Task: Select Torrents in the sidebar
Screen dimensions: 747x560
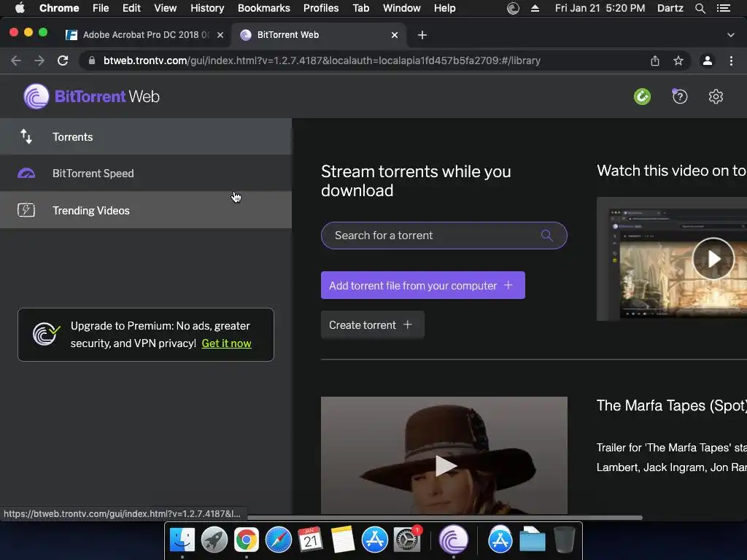Action: (146, 136)
